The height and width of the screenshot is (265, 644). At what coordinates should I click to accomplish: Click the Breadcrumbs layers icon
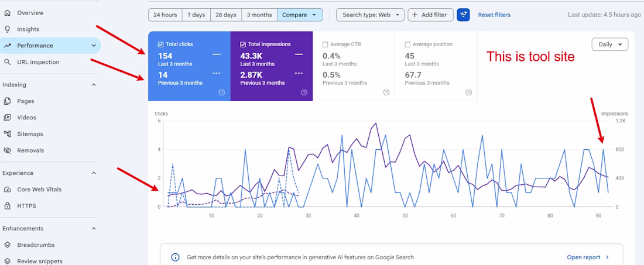(x=7, y=245)
